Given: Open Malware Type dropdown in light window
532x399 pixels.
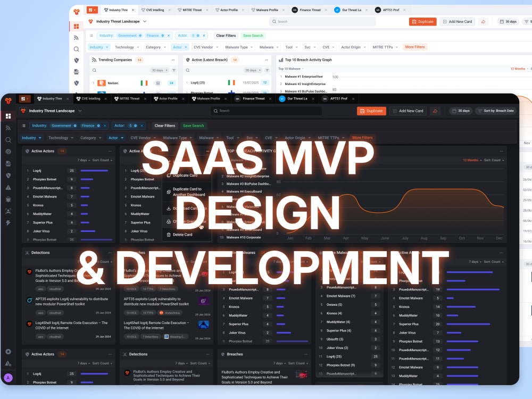Looking at the screenshot, I should (x=239, y=47).
